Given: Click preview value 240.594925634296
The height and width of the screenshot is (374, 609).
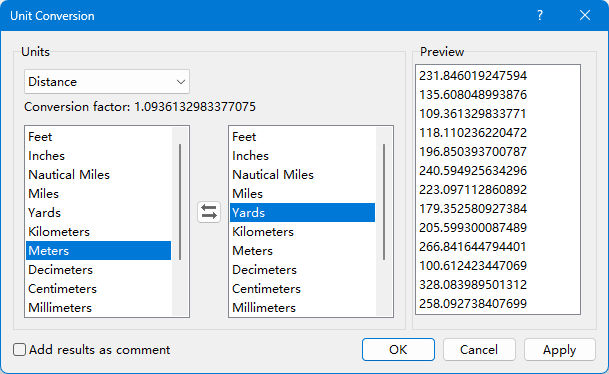Looking at the screenshot, I should [473, 170].
